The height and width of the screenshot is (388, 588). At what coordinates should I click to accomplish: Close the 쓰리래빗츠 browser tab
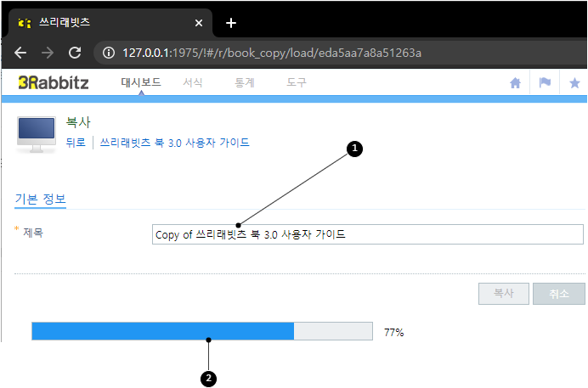pos(199,23)
